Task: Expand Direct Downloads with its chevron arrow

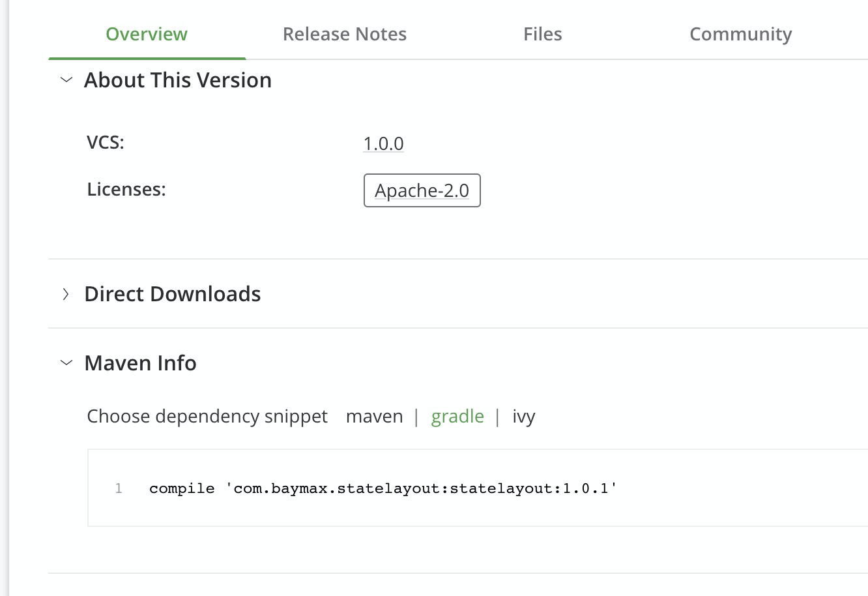Action: pyautogui.click(x=66, y=294)
